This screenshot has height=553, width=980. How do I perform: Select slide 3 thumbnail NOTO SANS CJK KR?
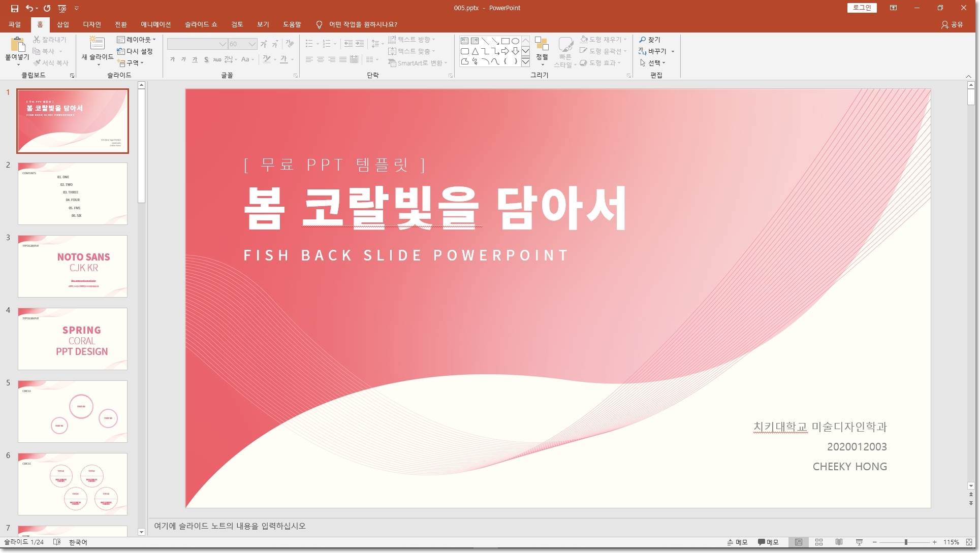(73, 266)
